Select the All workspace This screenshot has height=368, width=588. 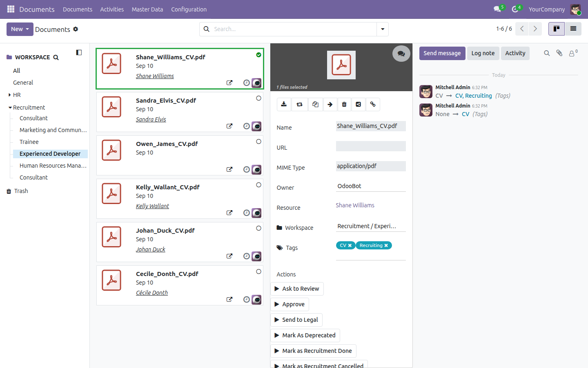click(17, 71)
